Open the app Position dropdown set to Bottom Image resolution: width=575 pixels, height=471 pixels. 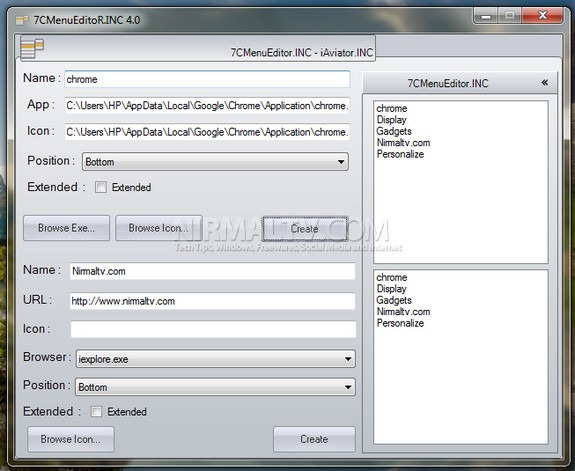click(215, 162)
